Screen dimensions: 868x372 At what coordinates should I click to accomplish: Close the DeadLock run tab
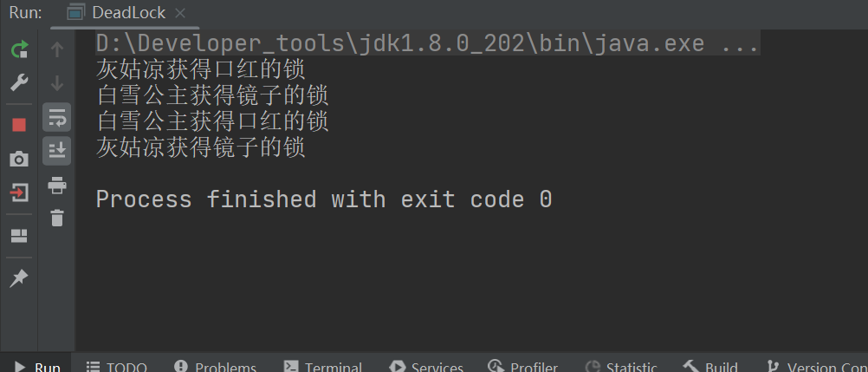pyautogui.click(x=180, y=13)
